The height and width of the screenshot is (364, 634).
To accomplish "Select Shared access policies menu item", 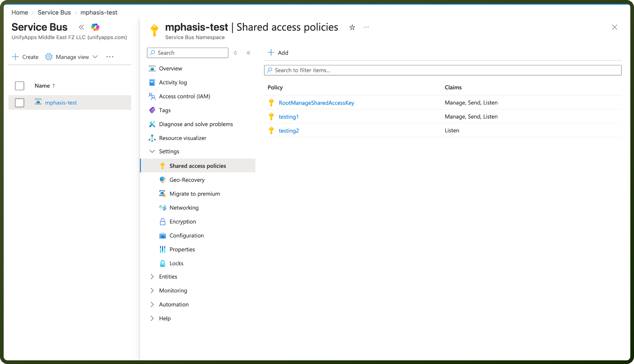I will coord(198,166).
